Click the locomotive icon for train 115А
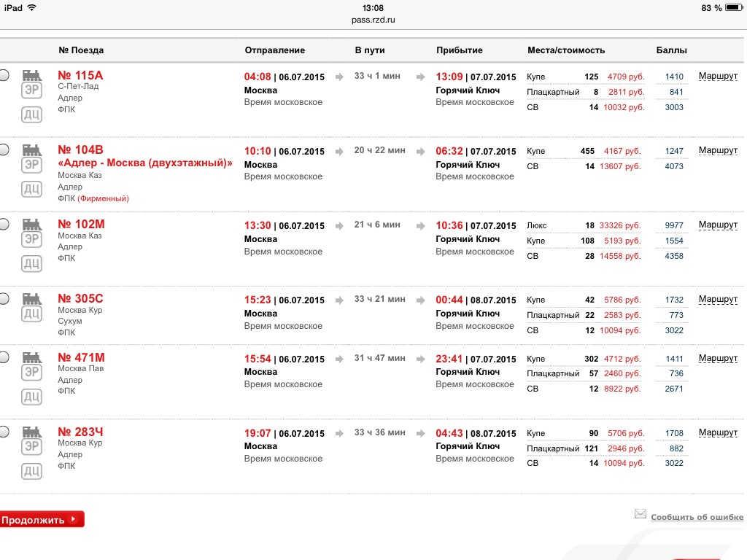Screen dimensions: 747x560 31,75
